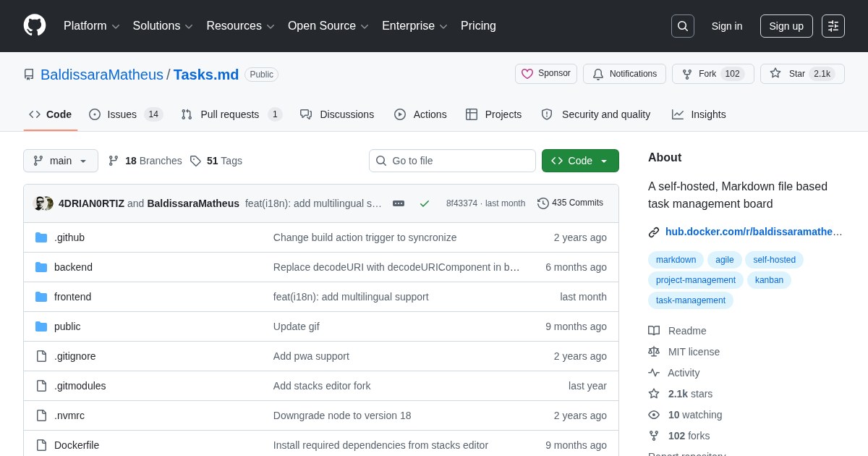
Task: View the 51 Tags link
Action: click(x=216, y=161)
